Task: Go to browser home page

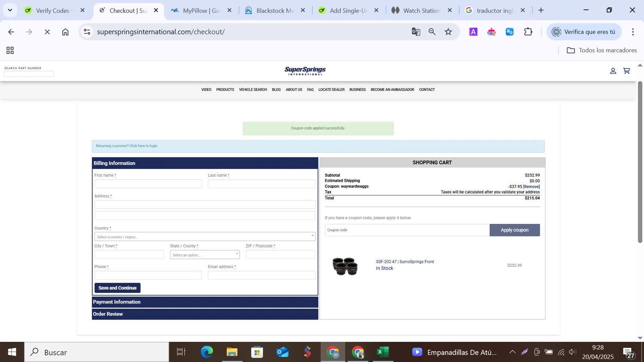Action: [65, 32]
